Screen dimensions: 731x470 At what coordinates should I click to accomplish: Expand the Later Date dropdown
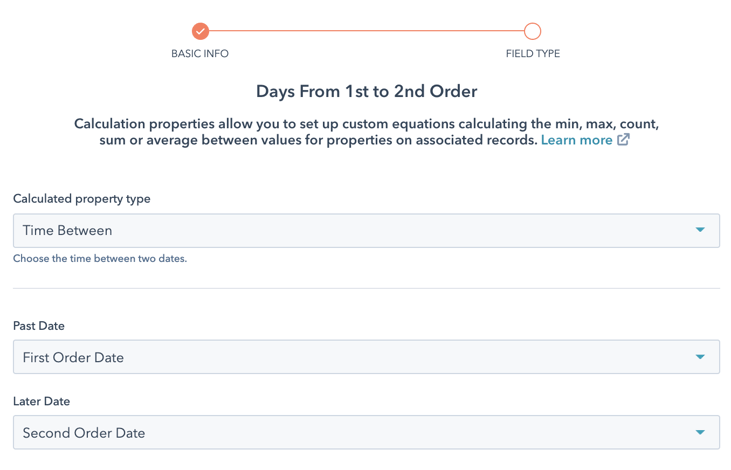[x=366, y=433]
